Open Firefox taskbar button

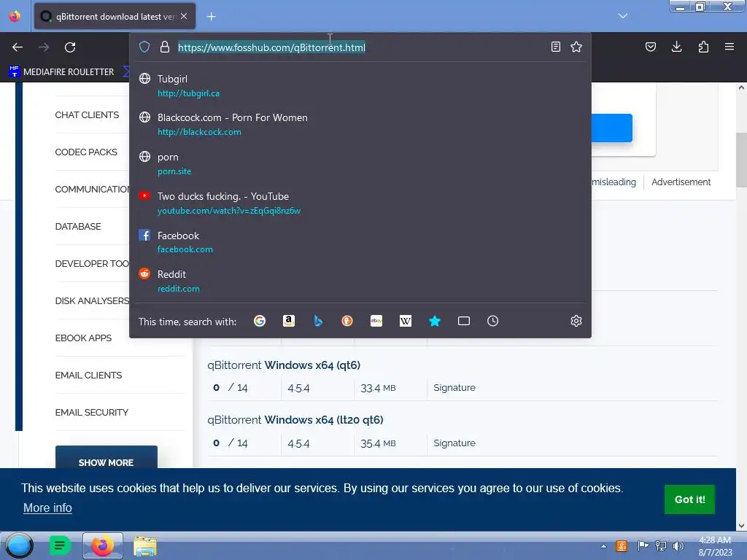[102, 545]
